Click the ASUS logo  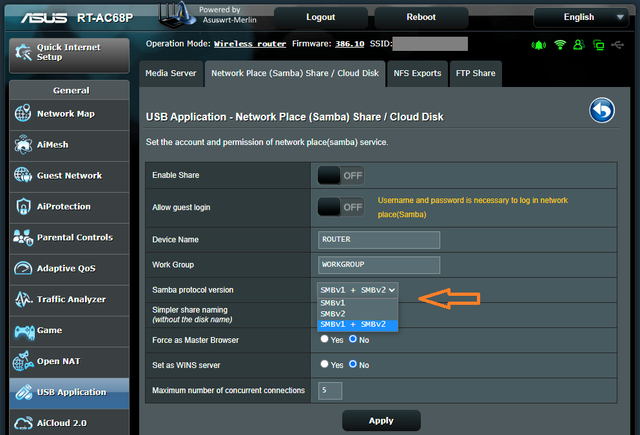tap(44, 18)
